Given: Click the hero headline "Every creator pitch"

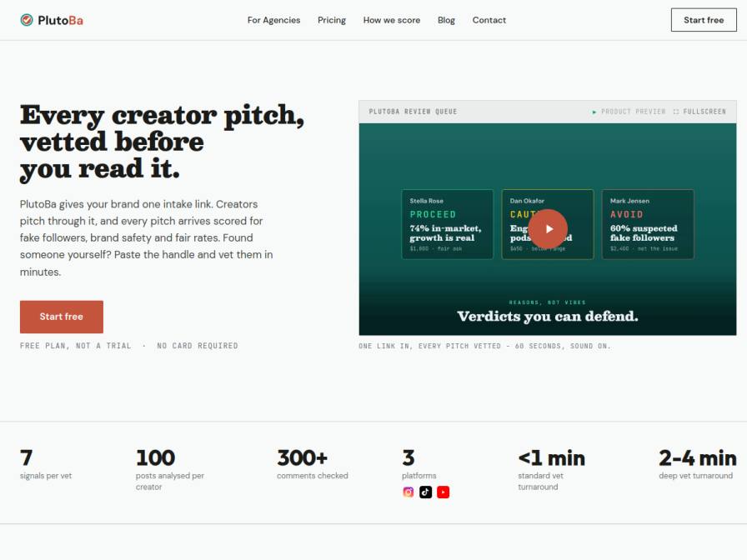Looking at the screenshot, I should (x=162, y=115).
